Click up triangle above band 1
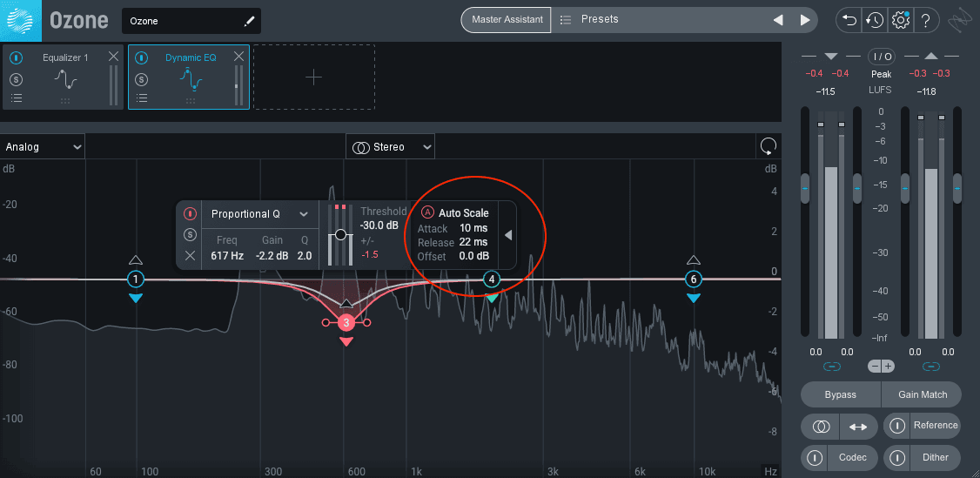The image size is (980, 478). 136,260
